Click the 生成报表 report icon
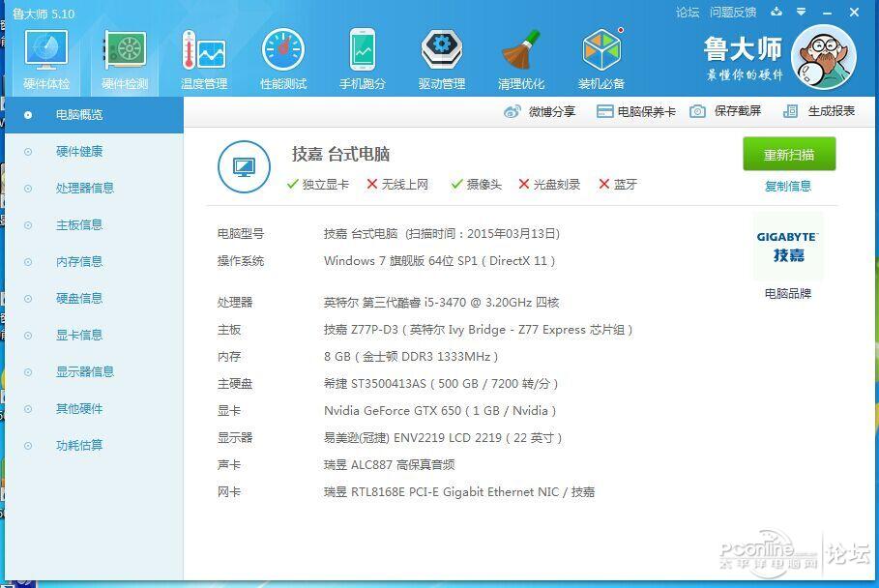The image size is (879, 588). point(790,111)
